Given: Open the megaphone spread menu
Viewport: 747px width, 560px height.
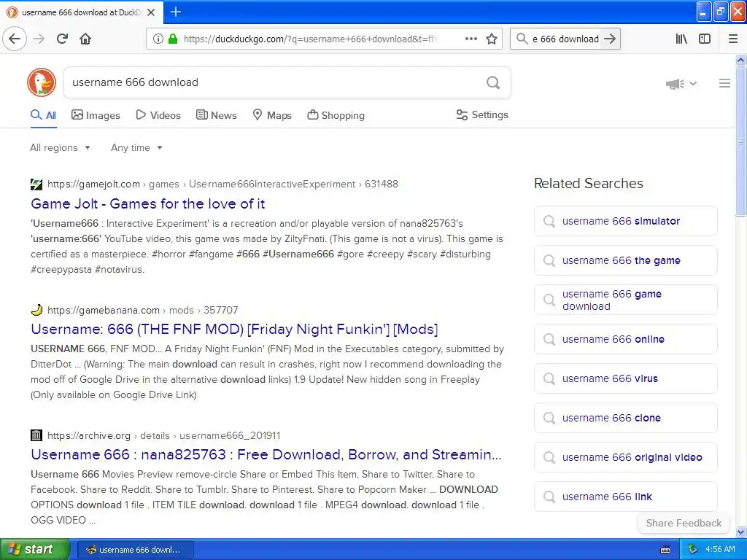Looking at the screenshot, I should click(681, 84).
